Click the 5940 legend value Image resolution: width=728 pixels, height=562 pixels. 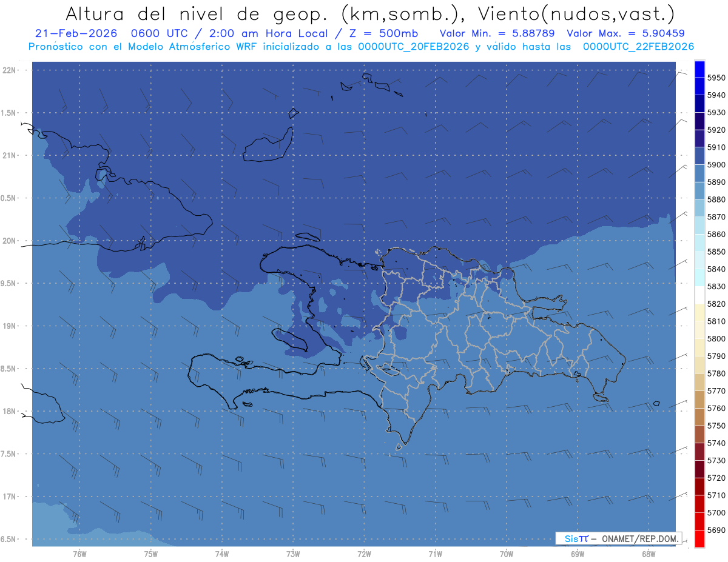[716, 95]
